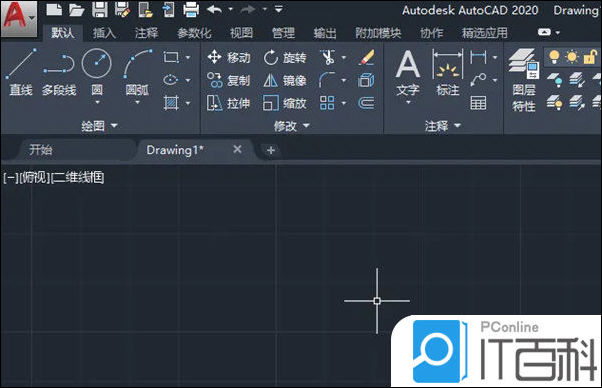Click the Open file folder icon

[76, 9]
